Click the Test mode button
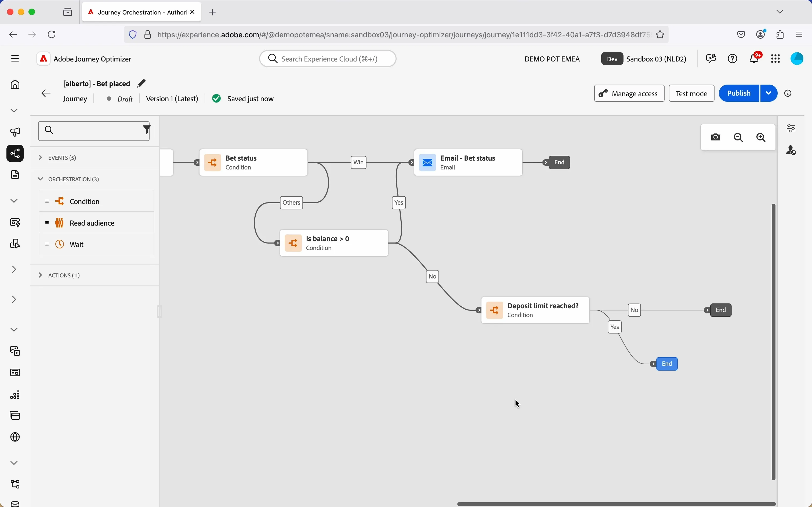The image size is (812, 507). pos(691,93)
